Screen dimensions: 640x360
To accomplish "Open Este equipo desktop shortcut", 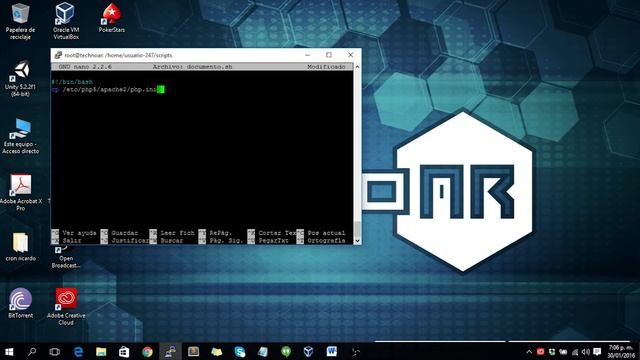I will 20,136.
